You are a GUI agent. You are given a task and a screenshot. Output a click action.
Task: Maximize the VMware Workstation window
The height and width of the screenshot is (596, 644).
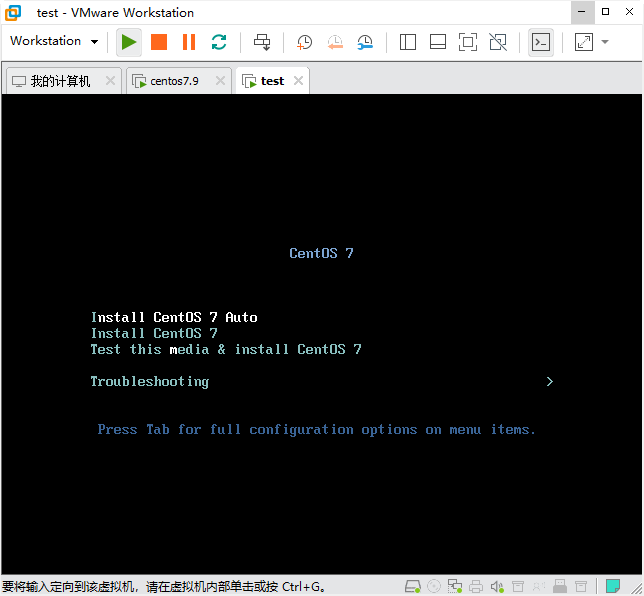605,12
